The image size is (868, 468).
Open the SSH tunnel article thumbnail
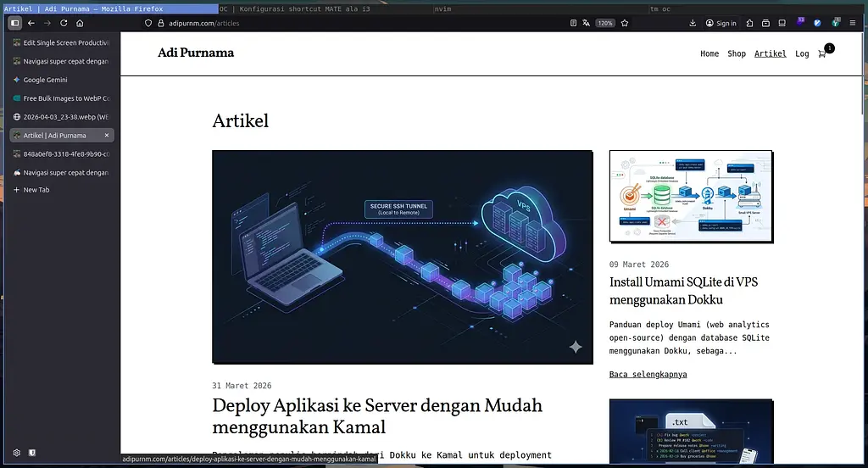pos(402,257)
